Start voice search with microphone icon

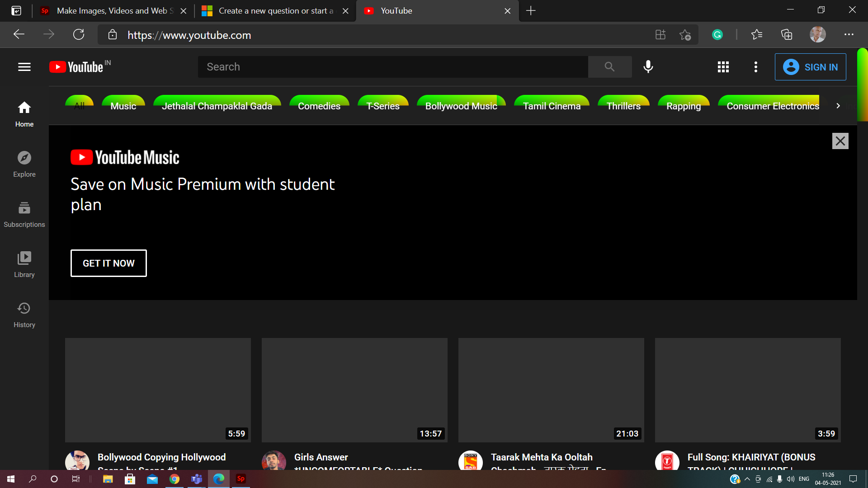pos(648,67)
